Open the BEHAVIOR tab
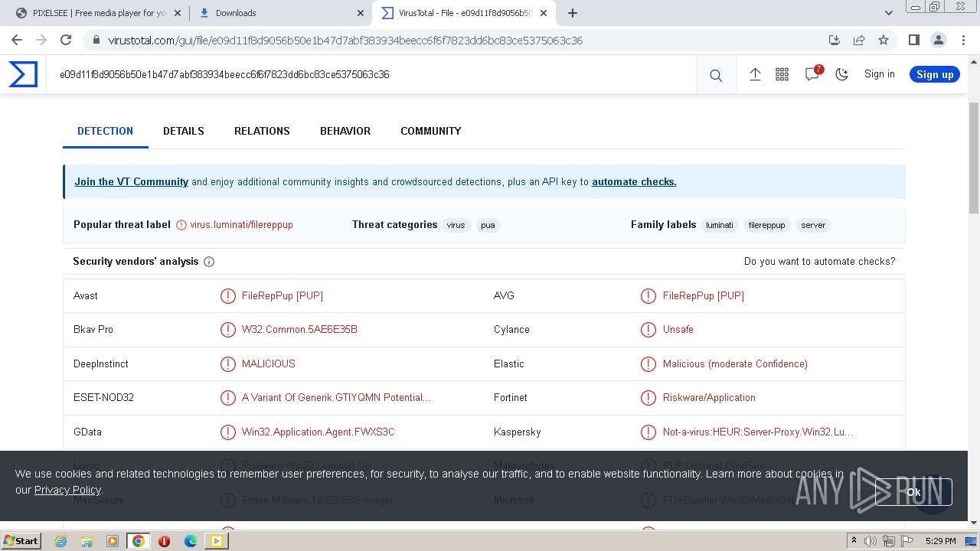The image size is (980, 551). point(345,131)
